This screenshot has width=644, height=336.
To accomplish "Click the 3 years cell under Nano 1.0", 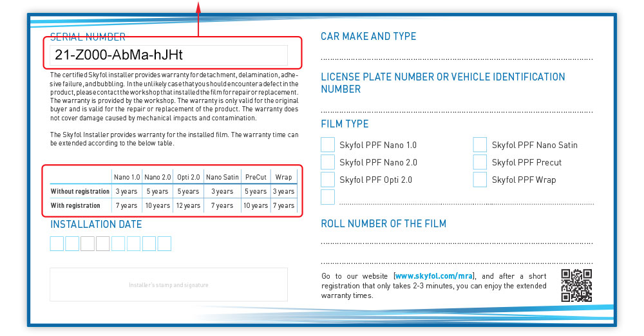I will click(x=126, y=191).
